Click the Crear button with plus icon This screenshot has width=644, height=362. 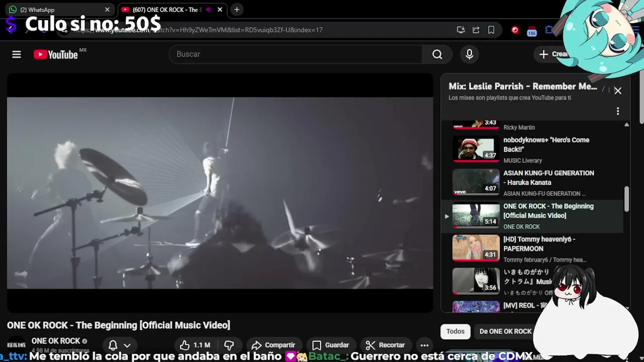click(x=553, y=54)
